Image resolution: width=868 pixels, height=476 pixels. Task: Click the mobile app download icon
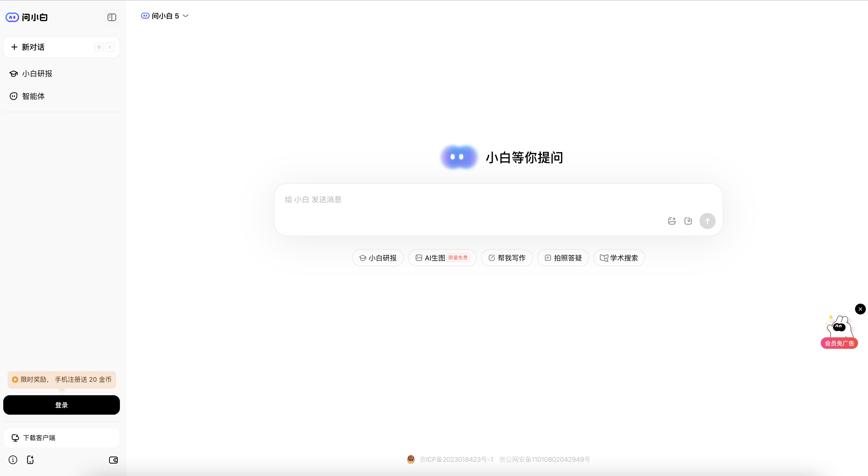(30, 460)
